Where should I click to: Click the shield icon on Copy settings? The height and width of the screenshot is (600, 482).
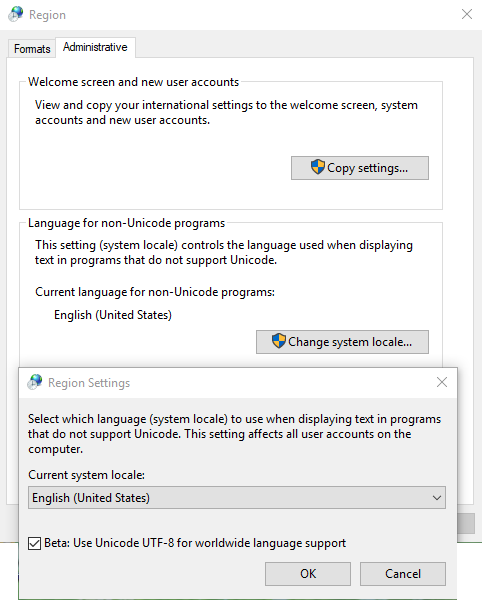(x=318, y=167)
